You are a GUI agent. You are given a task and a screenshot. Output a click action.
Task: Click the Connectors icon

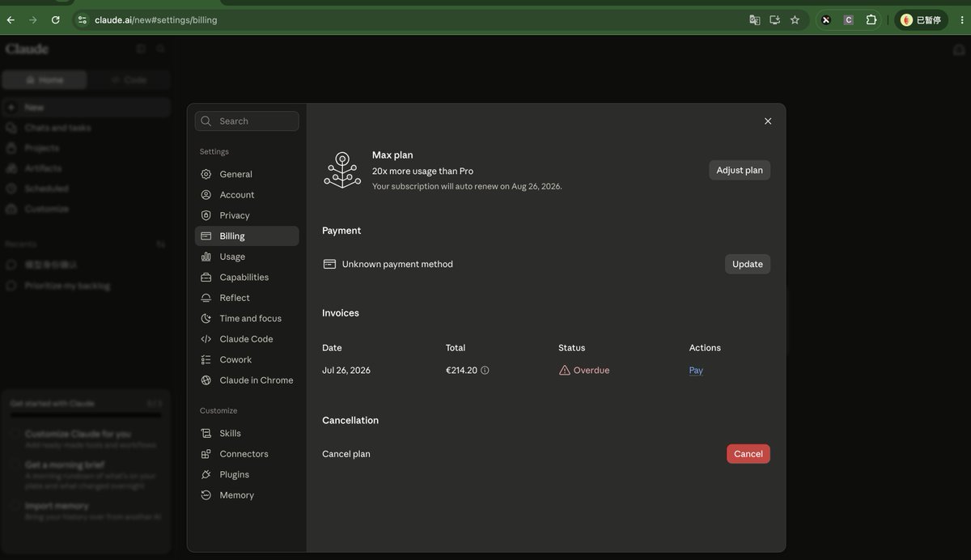click(206, 454)
